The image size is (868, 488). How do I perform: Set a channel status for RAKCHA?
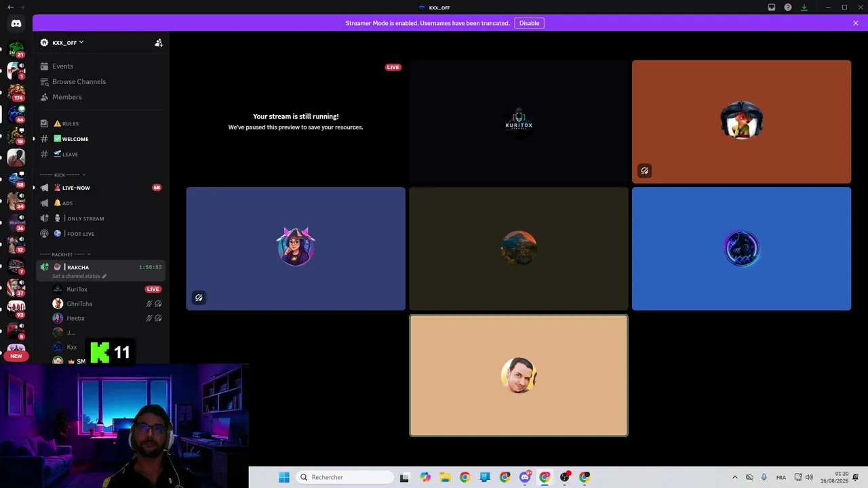(79, 277)
